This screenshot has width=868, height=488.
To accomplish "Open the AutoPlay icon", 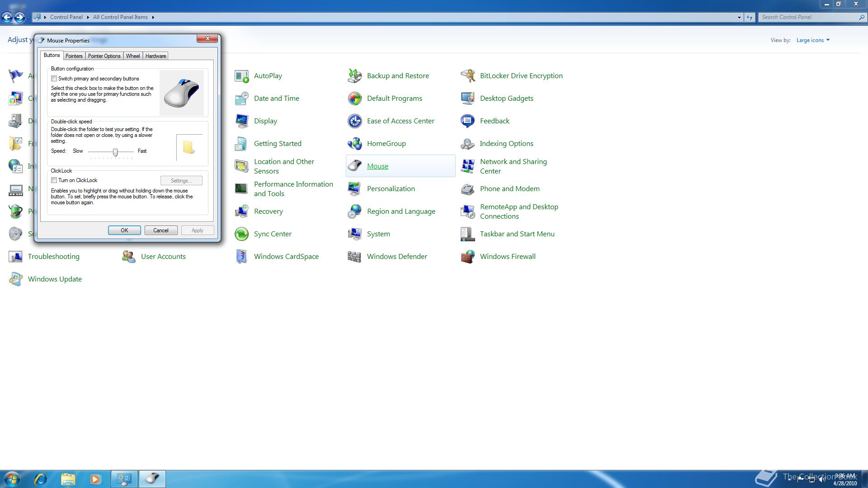I will [x=242, y=76].
